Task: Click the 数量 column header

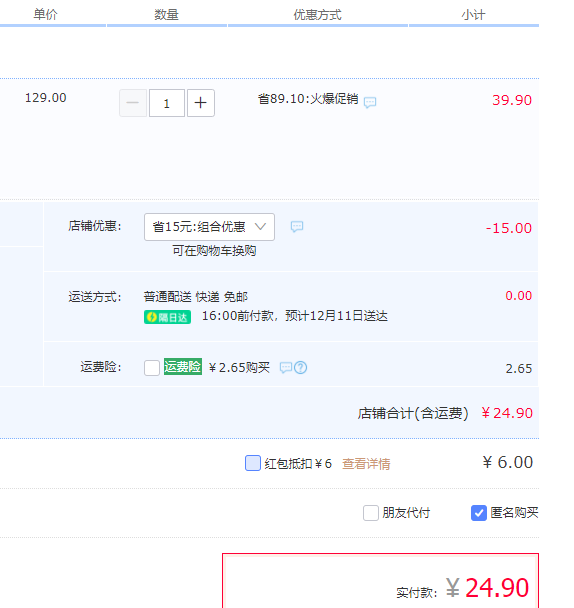Action: pos(166,15)
